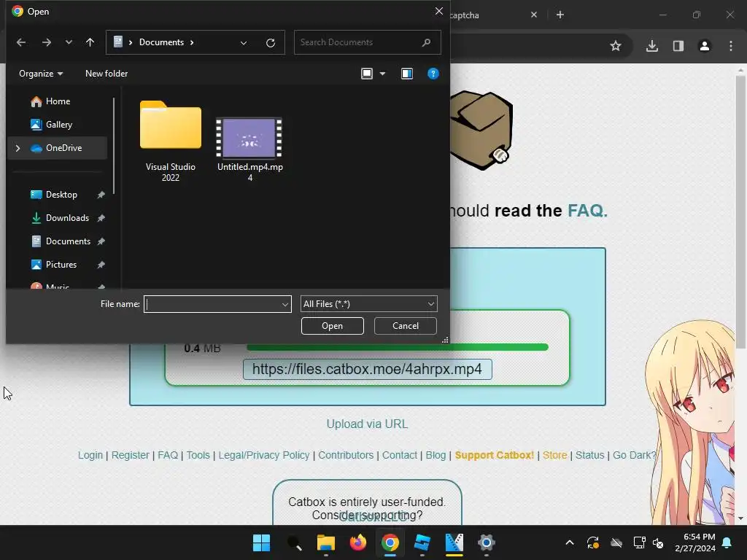Open the view options dropdown arrow
The width and height of the screenshot is (747, 560).
pyautogui.click(x=382, y=74)
